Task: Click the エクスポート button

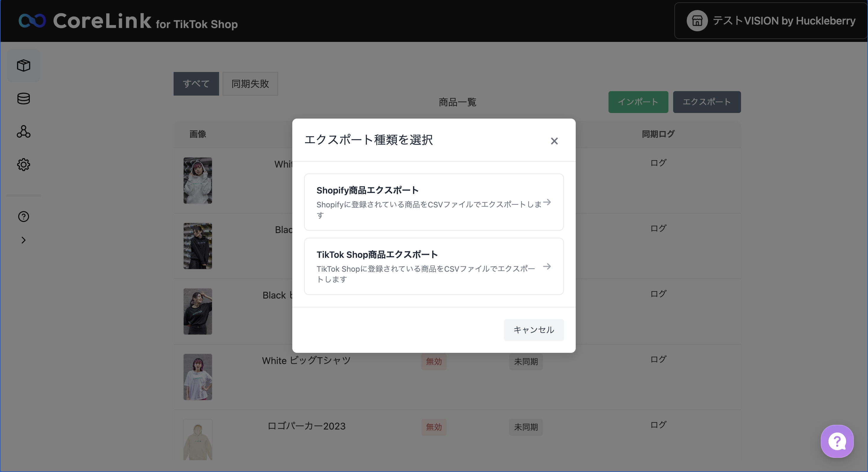Action: [707, 102]
